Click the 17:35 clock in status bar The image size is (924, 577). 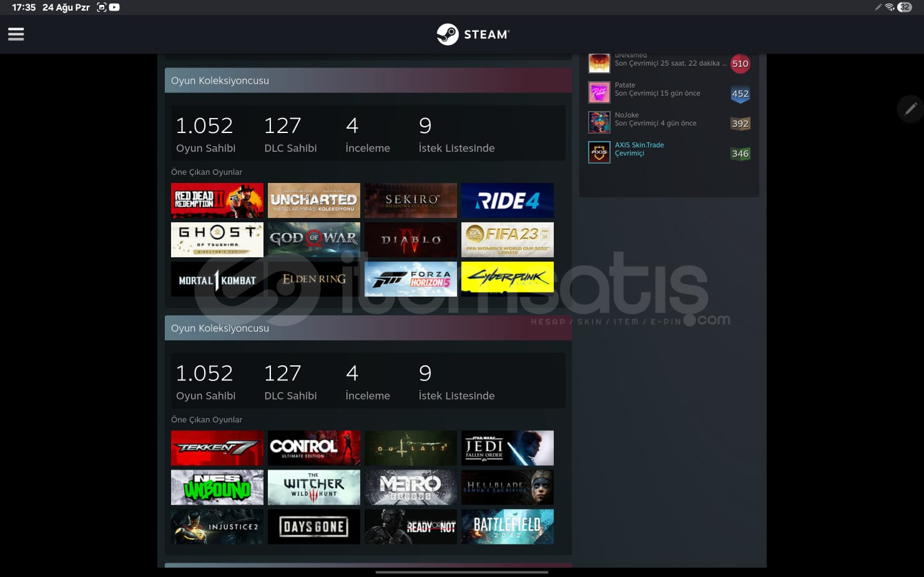click(24, 7)
